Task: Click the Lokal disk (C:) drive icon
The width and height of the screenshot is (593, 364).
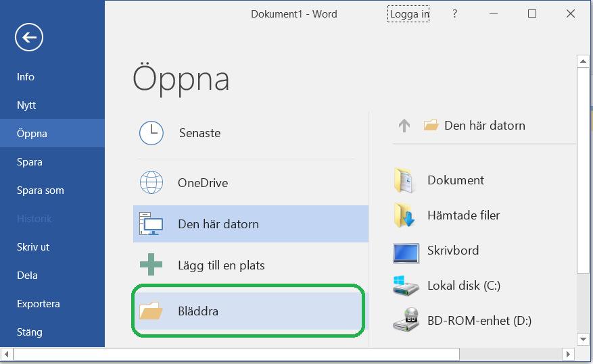Action: tap(406, 286)
